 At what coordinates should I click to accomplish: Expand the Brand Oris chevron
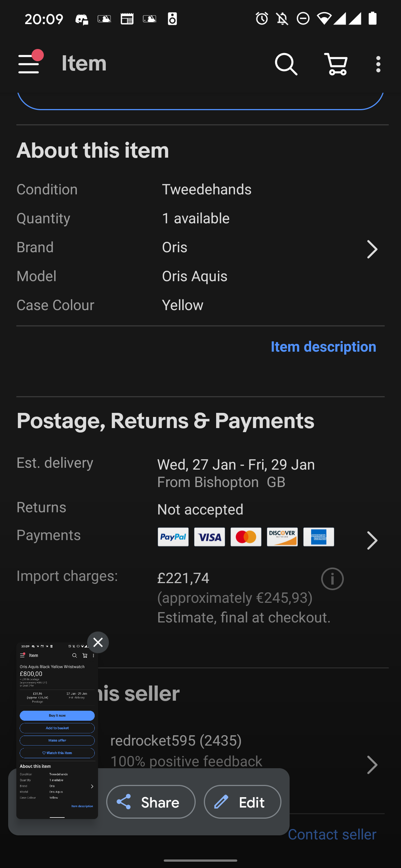tap(372, 249)
